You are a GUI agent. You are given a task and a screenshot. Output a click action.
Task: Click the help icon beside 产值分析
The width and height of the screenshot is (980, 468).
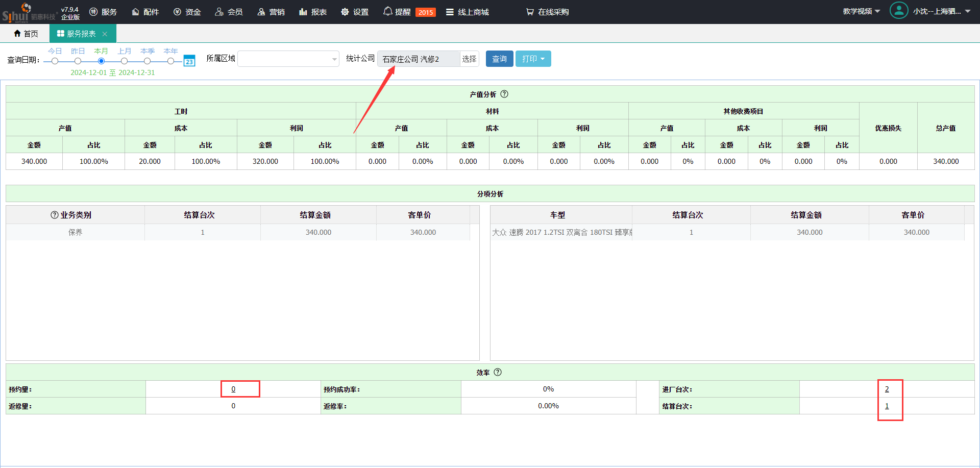(x=504, y=94)
